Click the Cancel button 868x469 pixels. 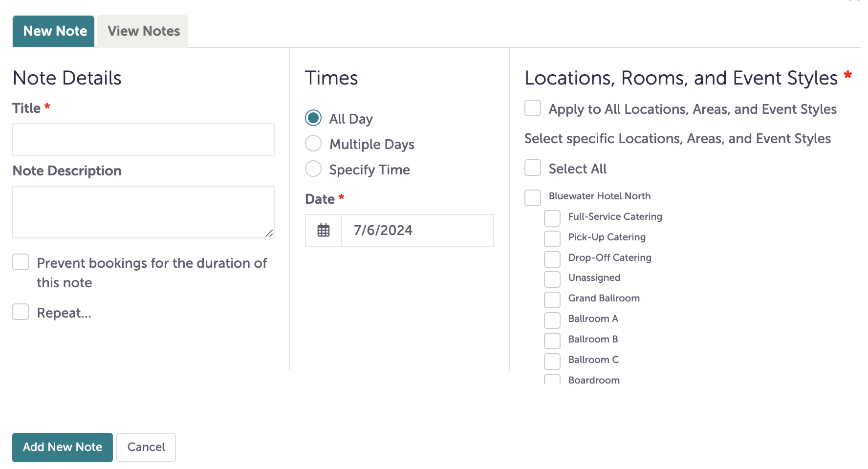point(146,447)
